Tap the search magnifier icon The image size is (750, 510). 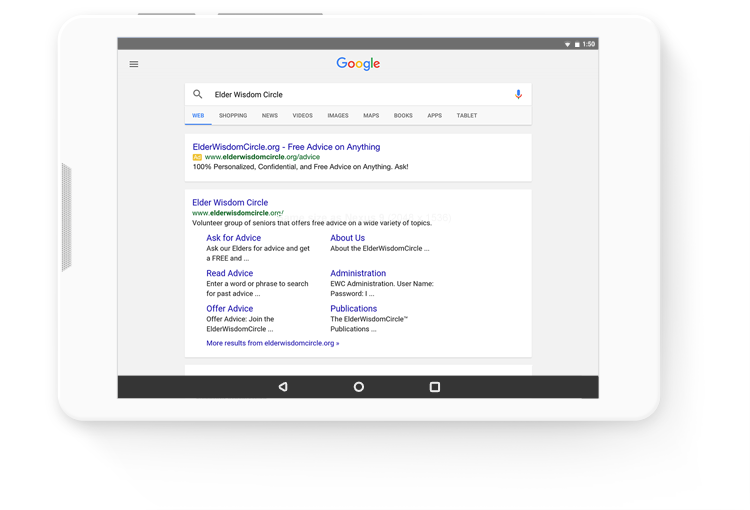pyautogui.click(x=198, y=94)
